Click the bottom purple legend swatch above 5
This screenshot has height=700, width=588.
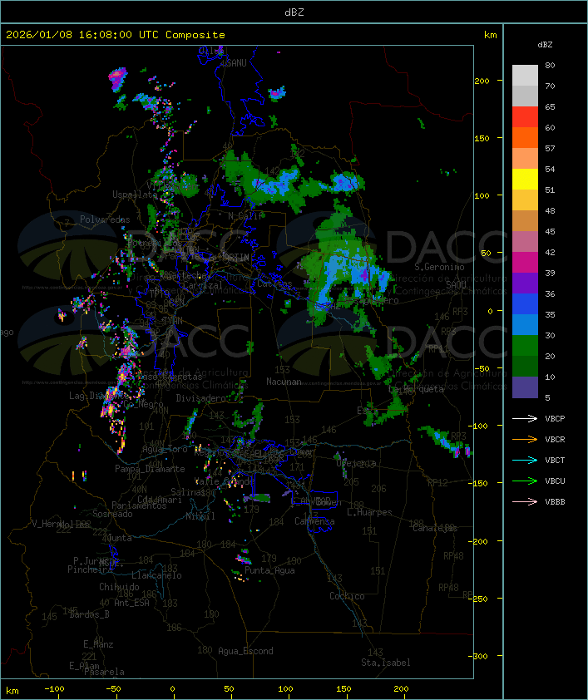525,387
